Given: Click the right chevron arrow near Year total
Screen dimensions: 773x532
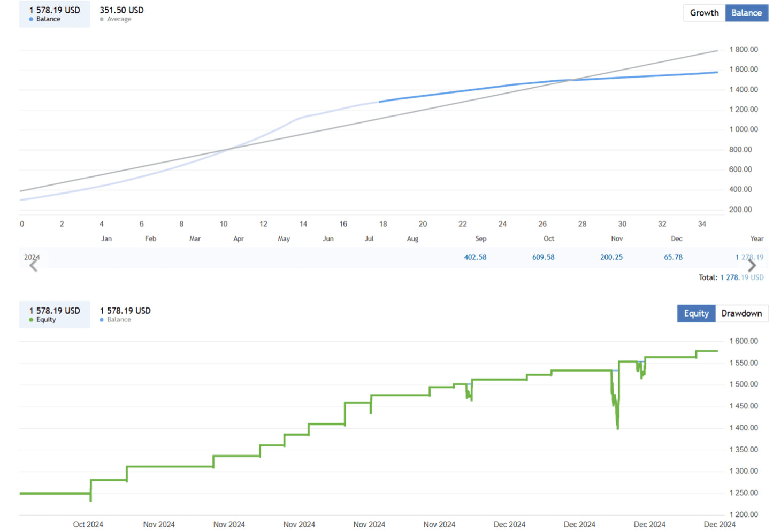Looking at the screenshot, I should (x=752, y=266).
